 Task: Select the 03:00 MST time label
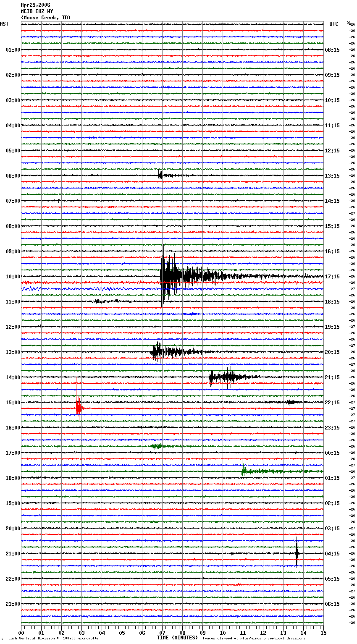13,100
